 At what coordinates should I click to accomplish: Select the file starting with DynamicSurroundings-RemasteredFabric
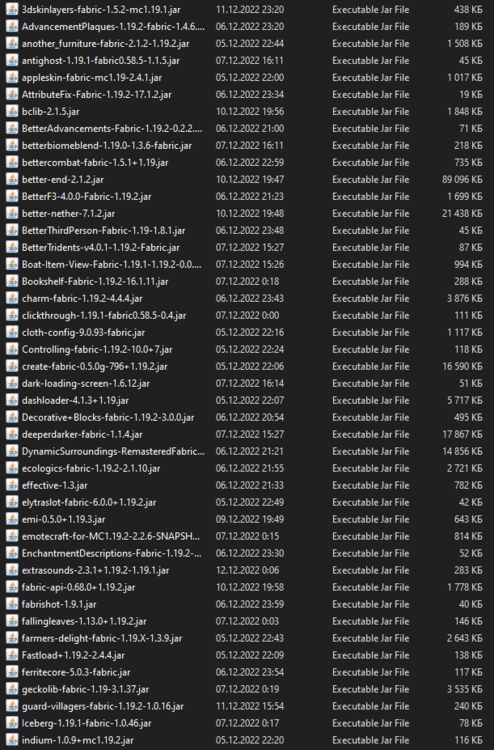click(x=113, y=451)
